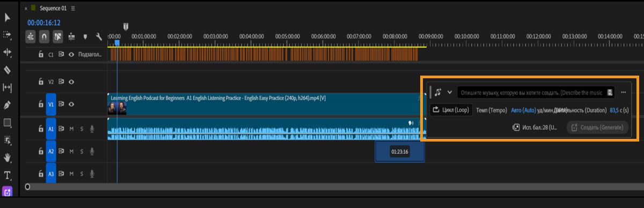Select the Ripple Edit tool

(x=8, y=53)
